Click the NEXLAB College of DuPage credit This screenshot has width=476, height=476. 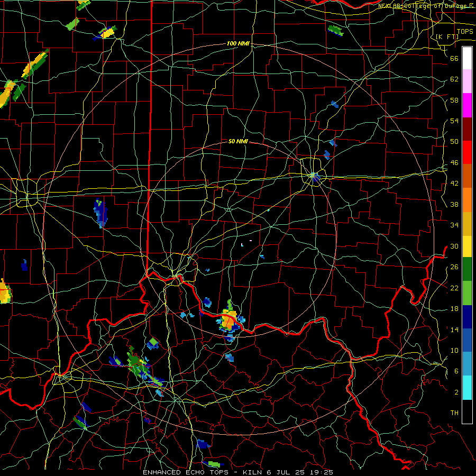point(426,6)
